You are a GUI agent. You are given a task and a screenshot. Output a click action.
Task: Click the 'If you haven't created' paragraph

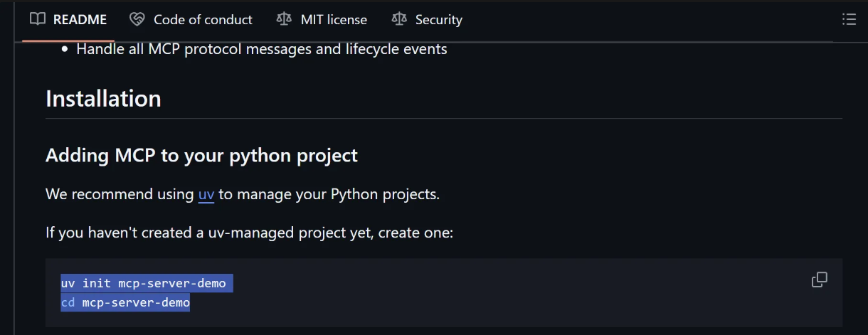(249, 233)
